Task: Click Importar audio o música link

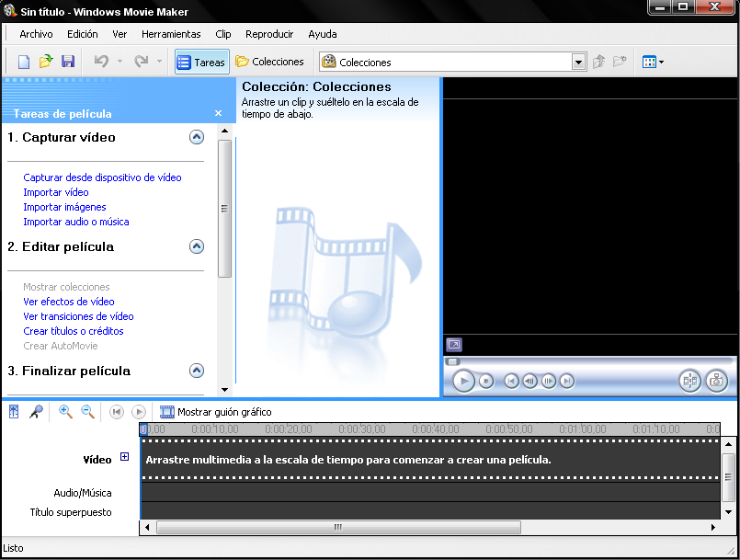Action: click(x=76, y=222)
